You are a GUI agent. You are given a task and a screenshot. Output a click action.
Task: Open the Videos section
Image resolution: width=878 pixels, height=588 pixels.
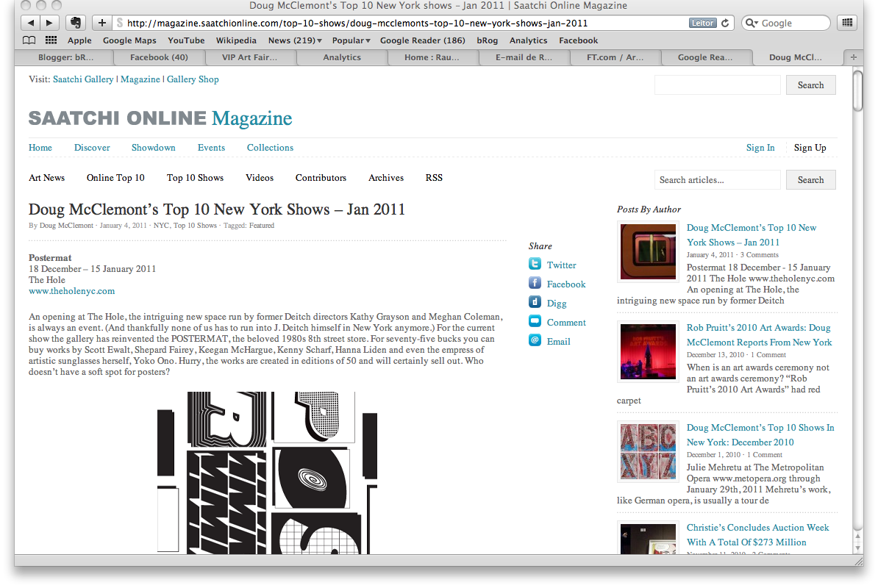pyautogui.click(x=260, y=178)
